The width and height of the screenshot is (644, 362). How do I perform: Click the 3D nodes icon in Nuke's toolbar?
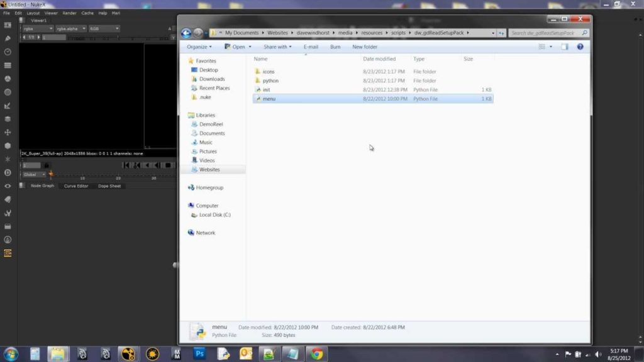click(x=7, y=146)
